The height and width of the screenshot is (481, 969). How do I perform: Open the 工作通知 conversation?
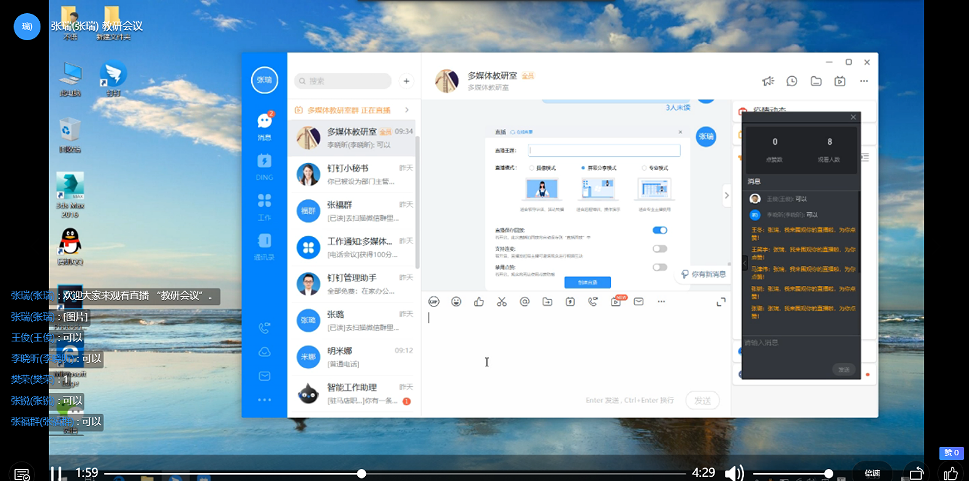tap(352, 247)
